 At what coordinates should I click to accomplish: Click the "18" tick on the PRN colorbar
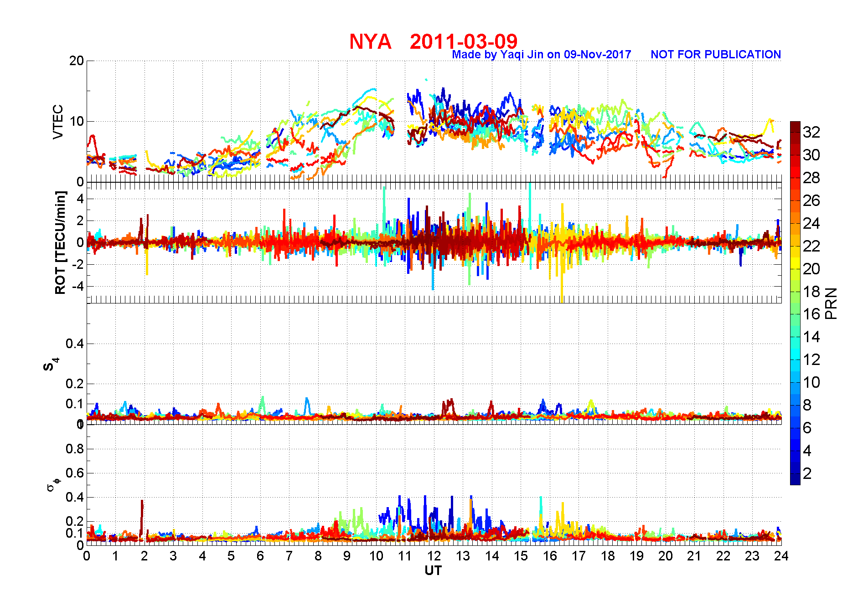click(811, 292)
